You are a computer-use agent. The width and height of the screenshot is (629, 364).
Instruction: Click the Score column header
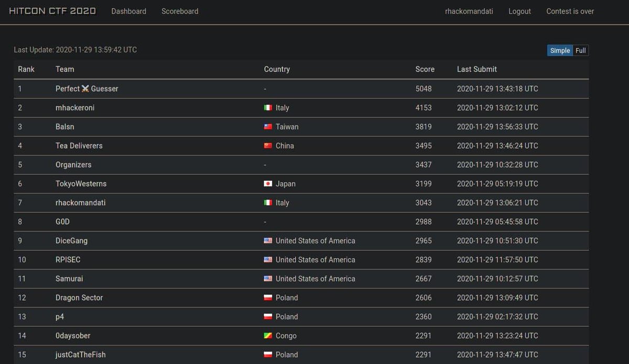pos(425,69)
